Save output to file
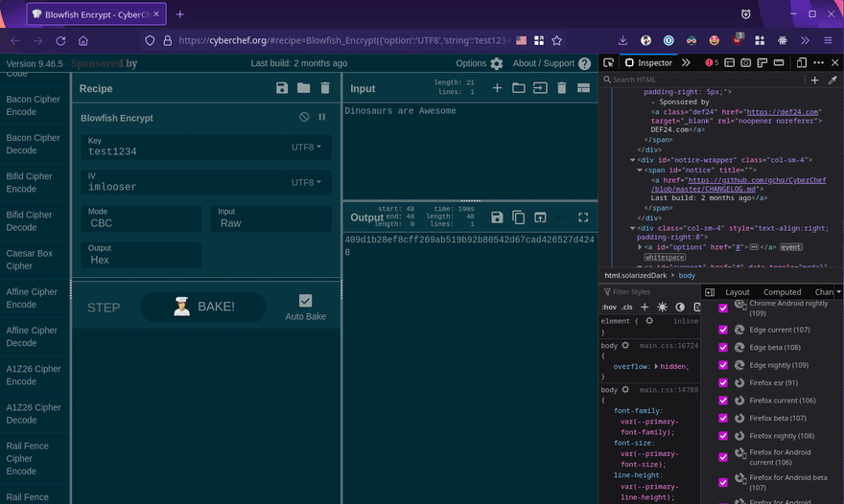This screenshot has width=844, height=504. click(497, 218)
